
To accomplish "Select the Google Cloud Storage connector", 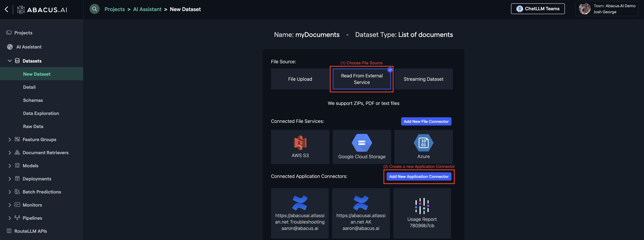I will coord(362,147).
